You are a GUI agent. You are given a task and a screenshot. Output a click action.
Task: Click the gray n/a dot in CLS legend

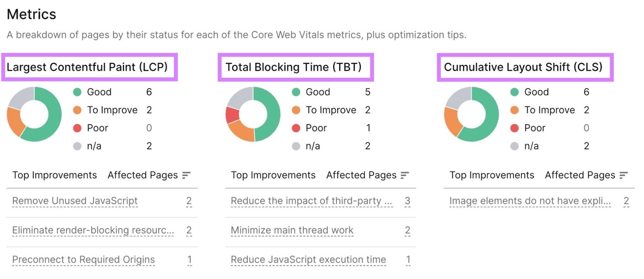click(x=514, y=146)
